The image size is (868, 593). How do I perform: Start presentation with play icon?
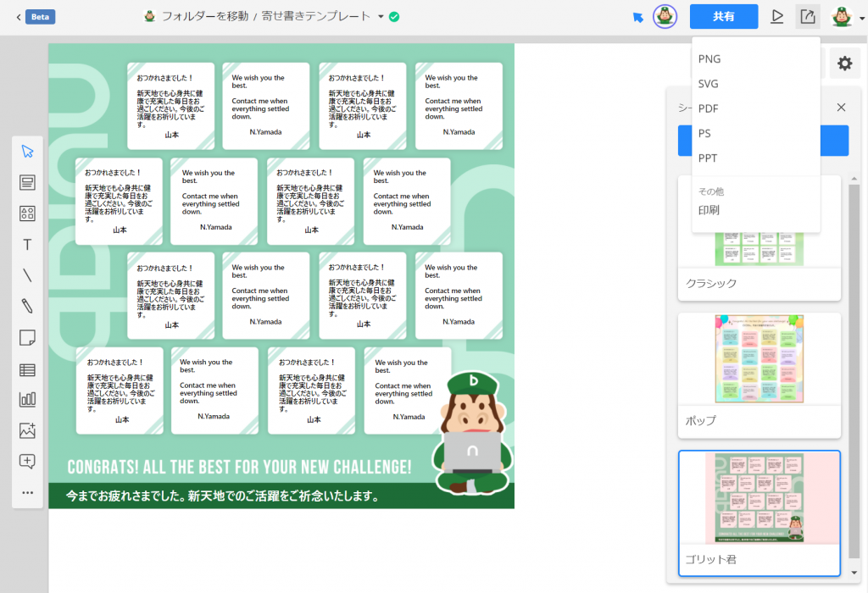tap(776, 17)
